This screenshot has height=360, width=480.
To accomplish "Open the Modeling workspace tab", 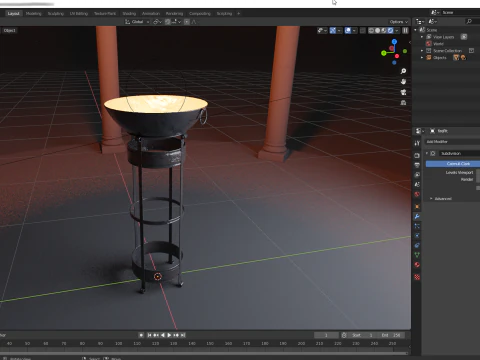I will pyautogui.click(x=34, y=14).
